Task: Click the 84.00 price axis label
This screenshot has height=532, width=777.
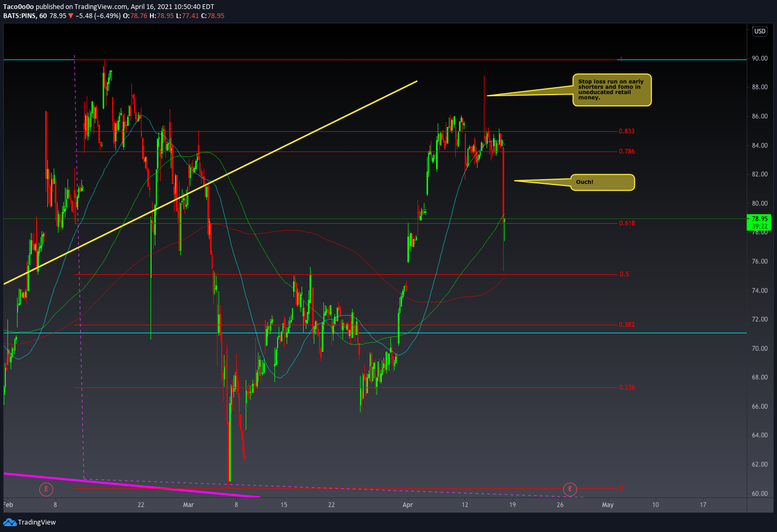Action: pos(759,146)
